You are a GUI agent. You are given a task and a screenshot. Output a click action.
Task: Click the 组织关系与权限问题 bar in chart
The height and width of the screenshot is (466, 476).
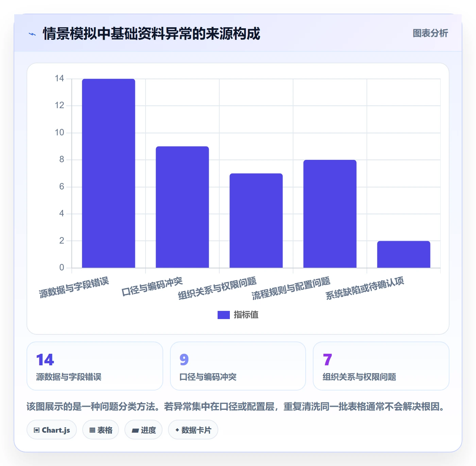256,220
